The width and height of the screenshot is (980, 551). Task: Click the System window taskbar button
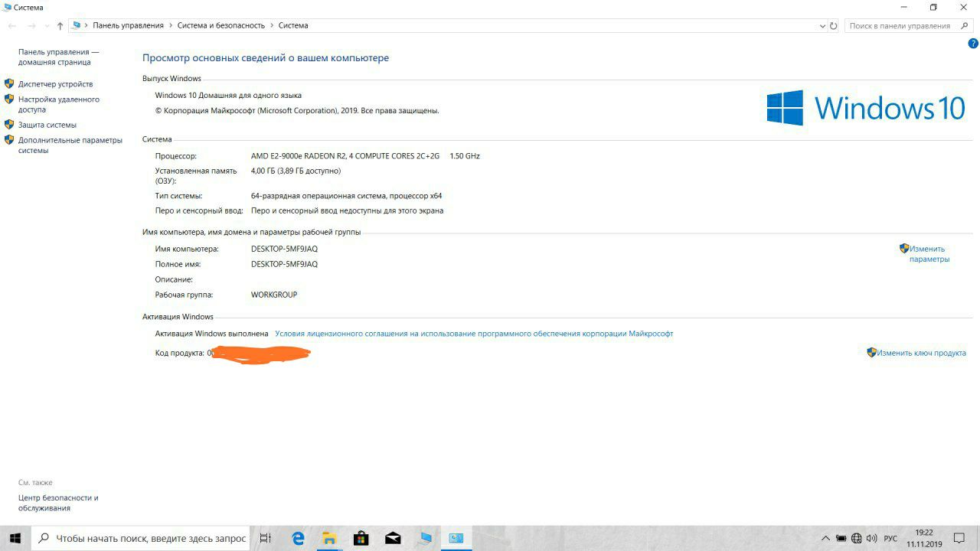click(x=456, y=538)
